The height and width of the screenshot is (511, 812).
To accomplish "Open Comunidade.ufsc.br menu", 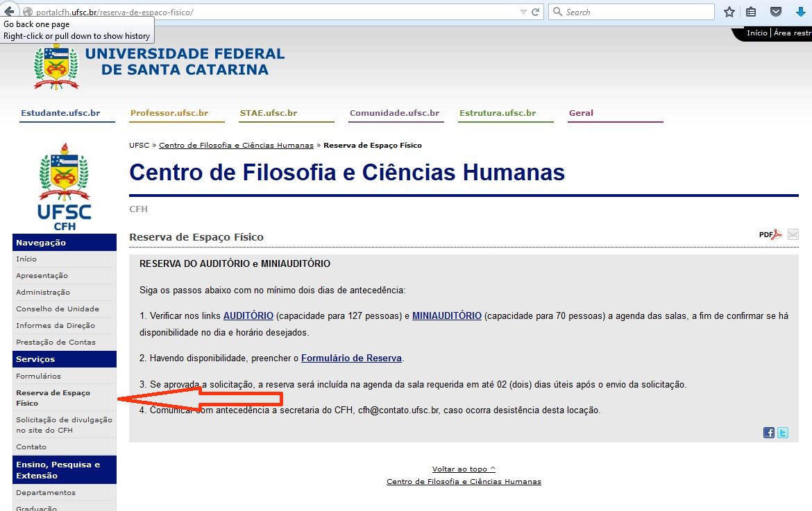I will pos(396,113).
